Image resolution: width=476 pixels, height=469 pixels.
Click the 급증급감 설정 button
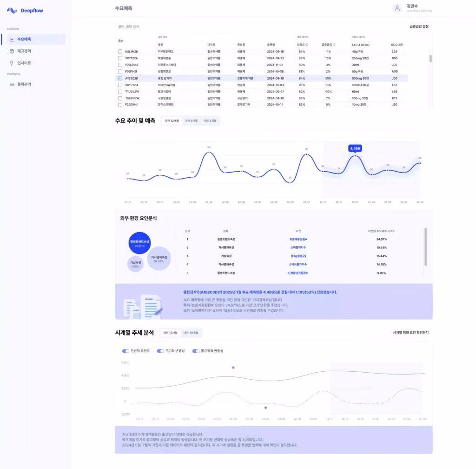(419, 27)
